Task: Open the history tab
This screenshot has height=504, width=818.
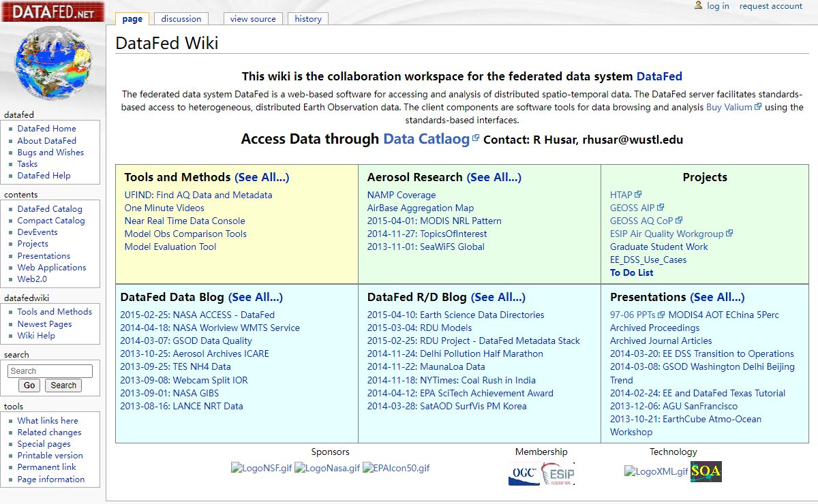Action: 308,19
